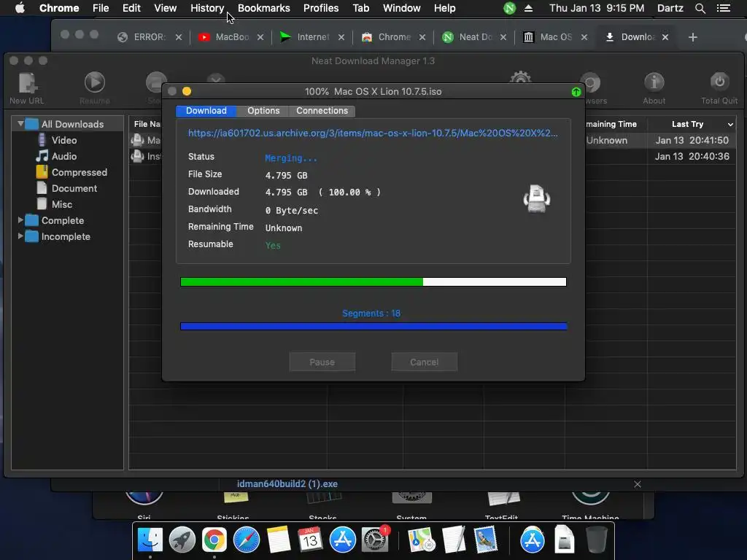Click the green download progress bar
This screenshot has width=747, height=560.
click(x=373, y=282)
